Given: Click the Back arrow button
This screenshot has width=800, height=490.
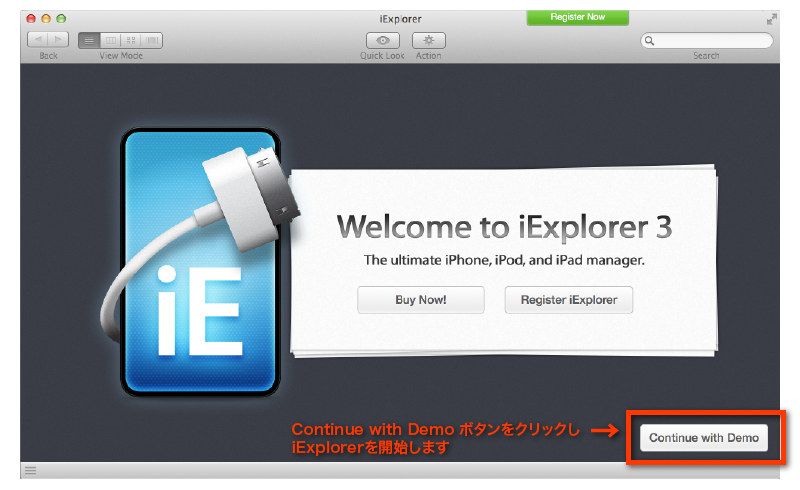Looking at the screenshot, I should click(x=38, y=40).
